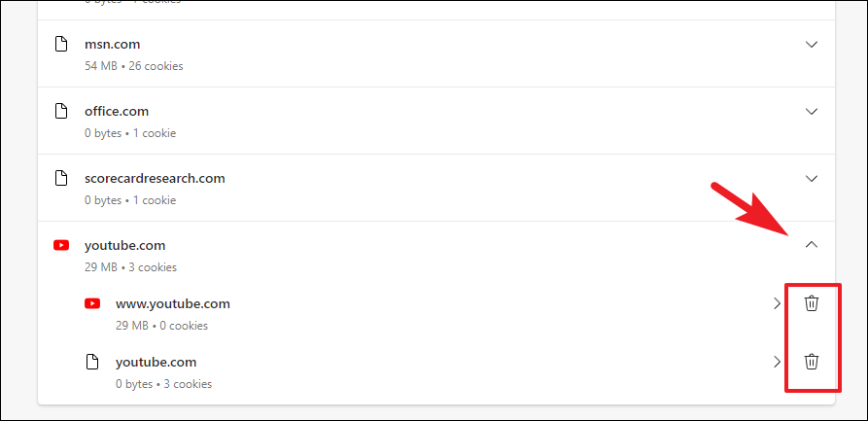Select the office.com site name
Screen dimensions: 868x421
[117, 112]
